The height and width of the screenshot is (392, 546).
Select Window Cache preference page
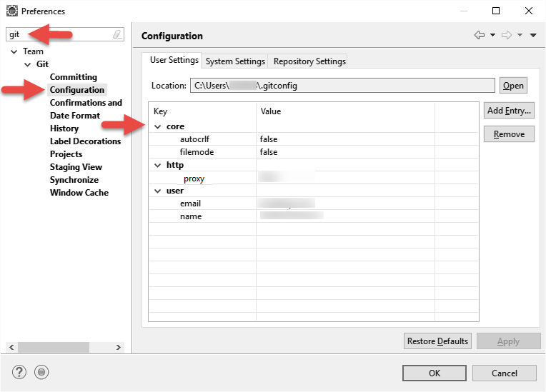pyautogui.click(x=79, y=193)
